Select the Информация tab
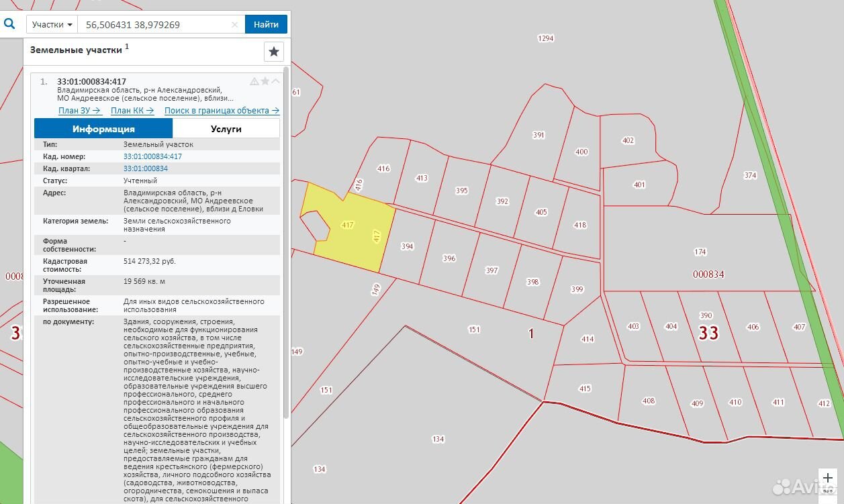This screenshot has height=504, width=844. pyautogui.click(x=103, y=129)
